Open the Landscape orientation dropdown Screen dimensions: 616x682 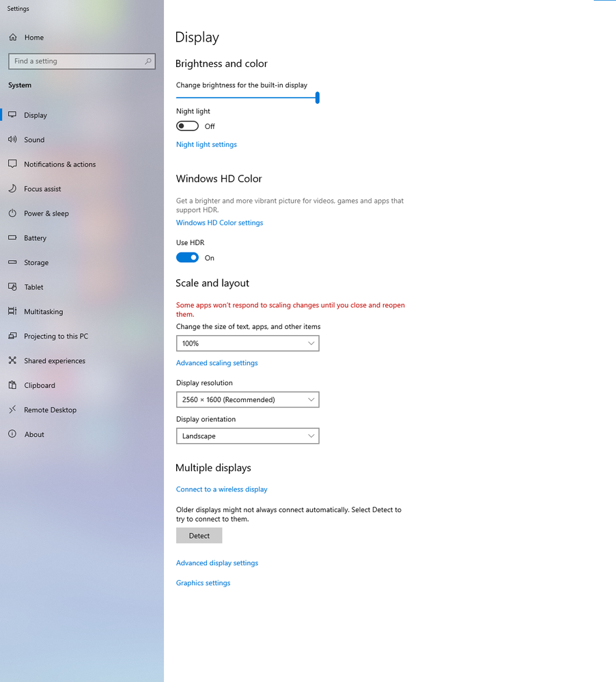tap(247, 436)
